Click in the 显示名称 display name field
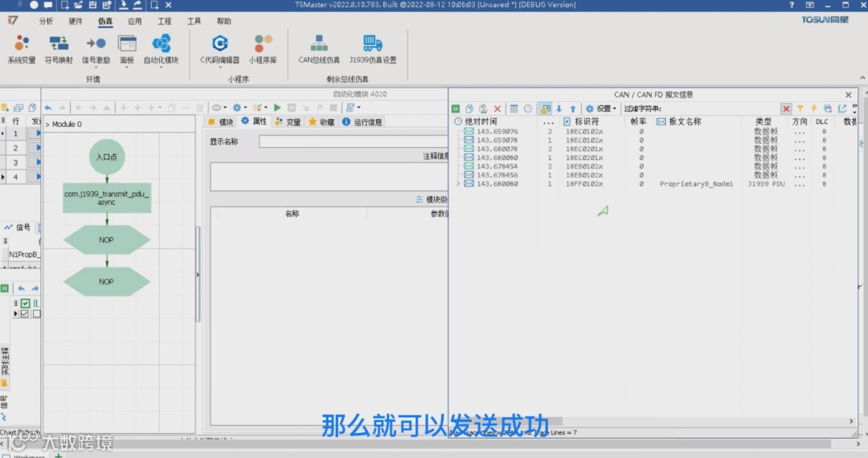 (x=353, y=141)
